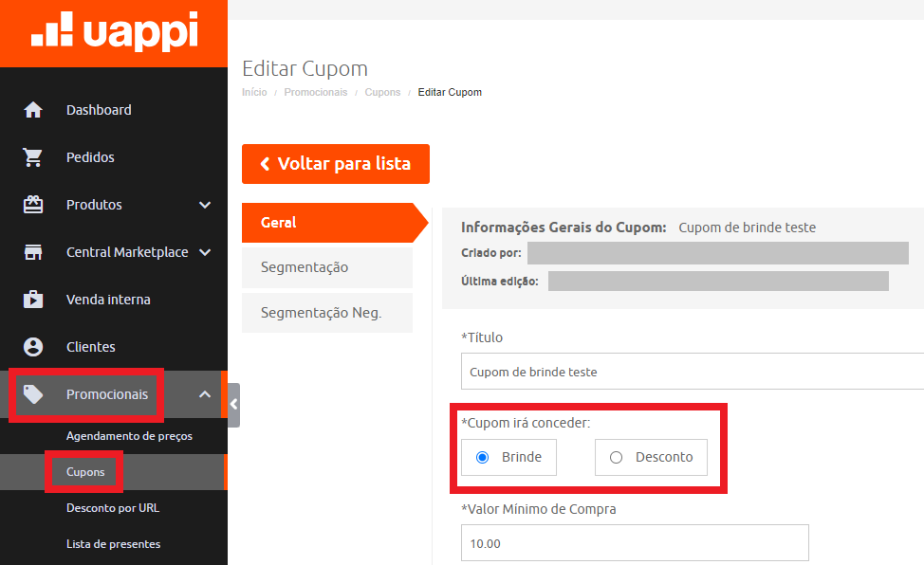Go to Início breadcrumb link

254,93
